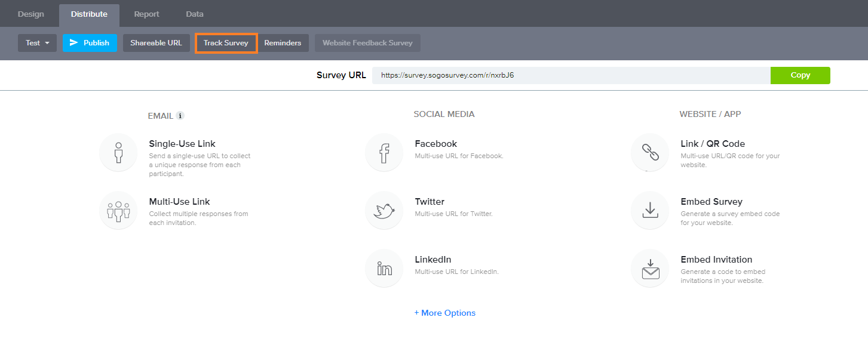The width and height of the screenshot is (868, 342).
Task: Go to the Data tab
Action: [x=195, y=14]
